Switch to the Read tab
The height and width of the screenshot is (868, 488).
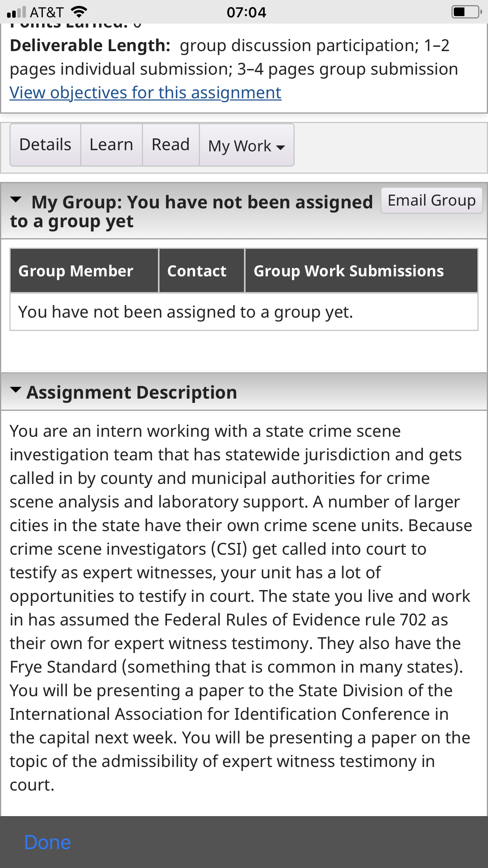click(x=171, y=145)
